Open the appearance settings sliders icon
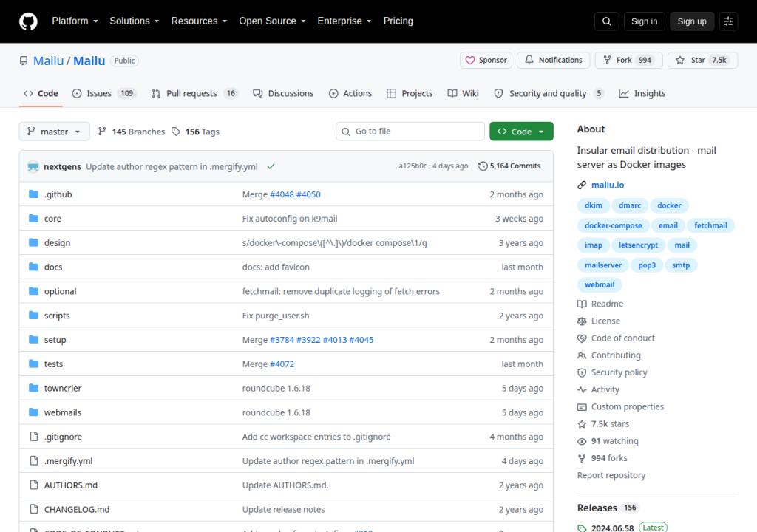Screen dimensions: 757x532 point(728,21)
